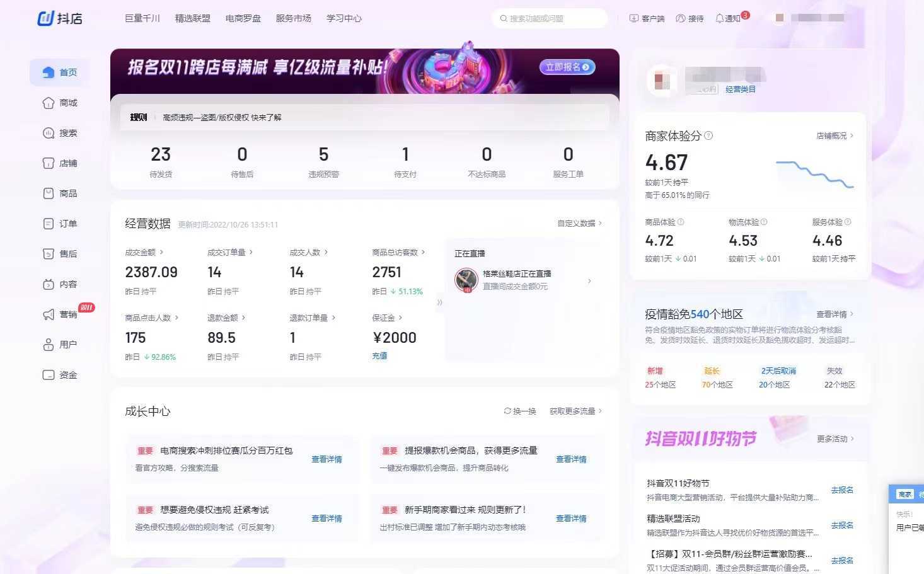Click the 商家体验分 trend chart
Viewport: 924px width, 574px height.
(x=814, y=175)
